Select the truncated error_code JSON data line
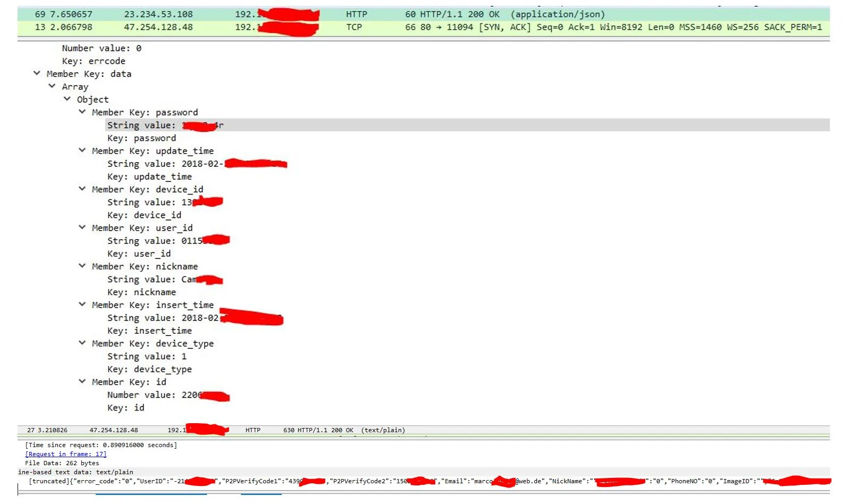 click(430, 481)
